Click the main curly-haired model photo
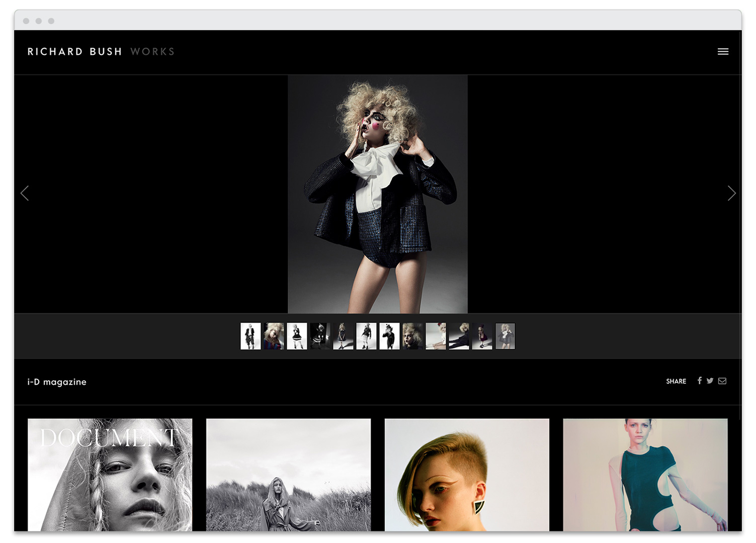This screenshot has width=756, height=543. click(377, 194)
